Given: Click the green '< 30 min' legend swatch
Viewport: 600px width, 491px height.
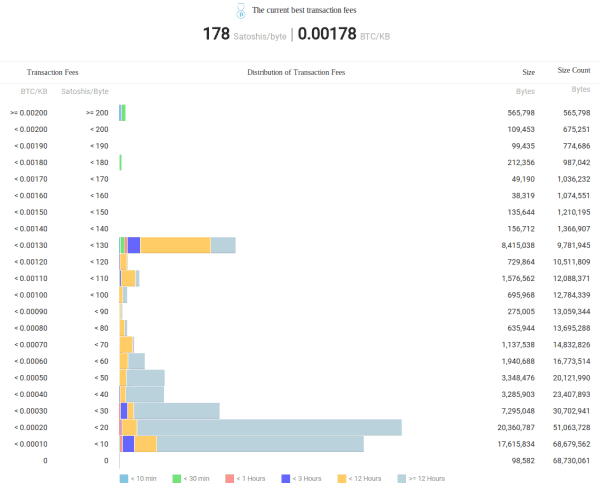Looking at the screenshot, I should coord(177,479).
